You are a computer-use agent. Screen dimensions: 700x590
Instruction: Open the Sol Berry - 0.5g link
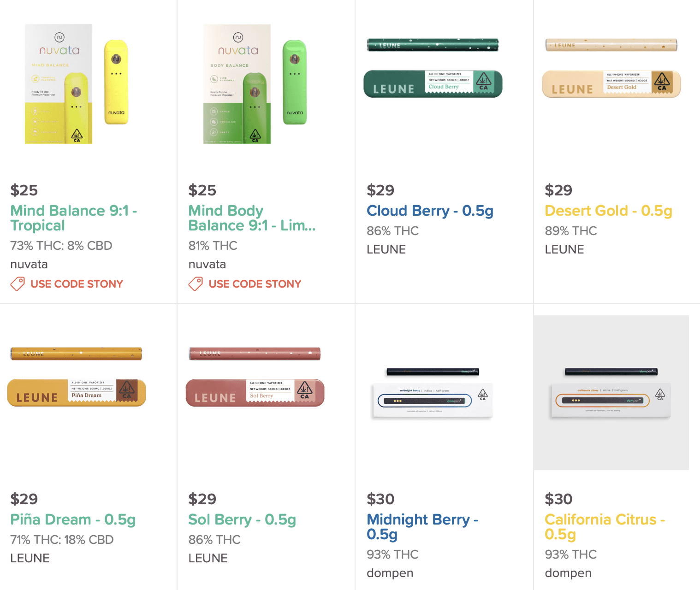tap(242, 519)
